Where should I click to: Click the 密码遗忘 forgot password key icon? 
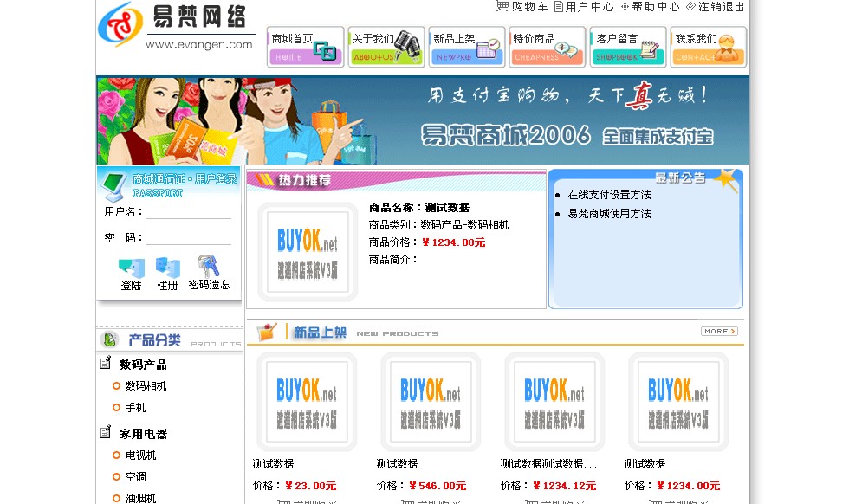click(209, 273)
